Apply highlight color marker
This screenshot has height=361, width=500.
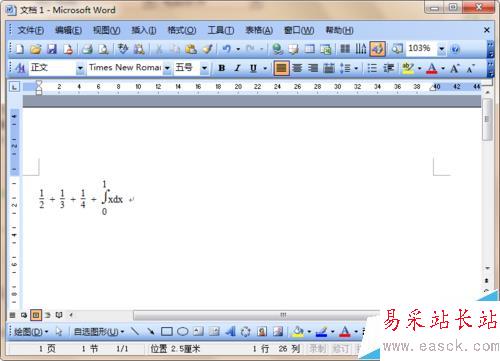408,68
